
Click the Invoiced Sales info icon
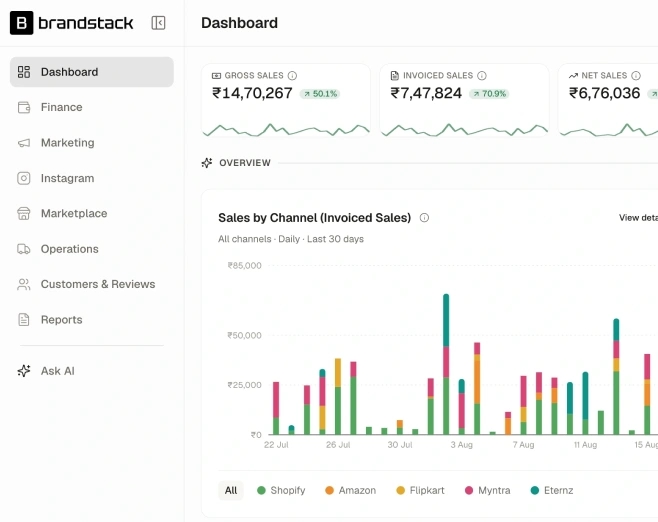[x=482, y=76]
